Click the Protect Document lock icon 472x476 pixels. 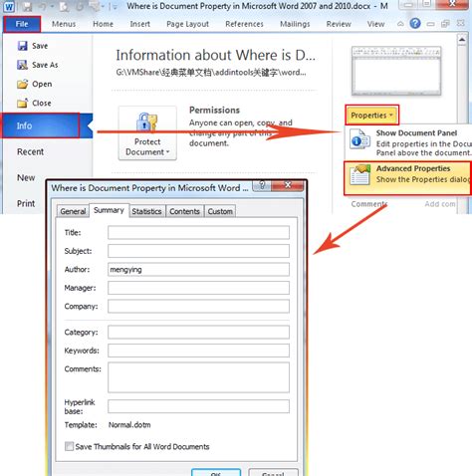tap(147, 121)
